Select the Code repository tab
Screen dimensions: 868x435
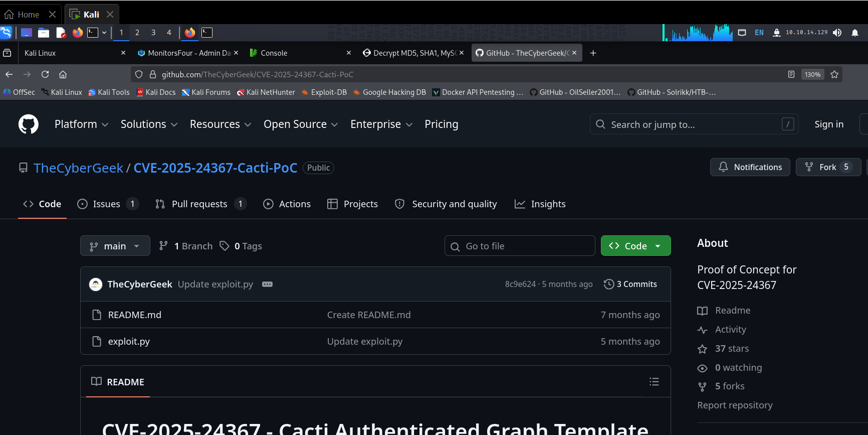pos(43,204)
